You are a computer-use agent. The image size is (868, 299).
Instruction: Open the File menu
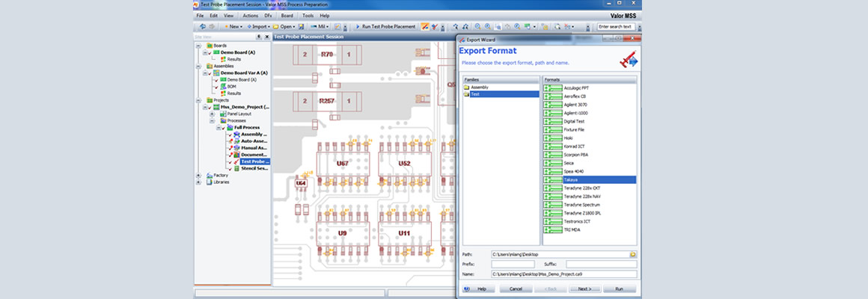click(201, 16)
